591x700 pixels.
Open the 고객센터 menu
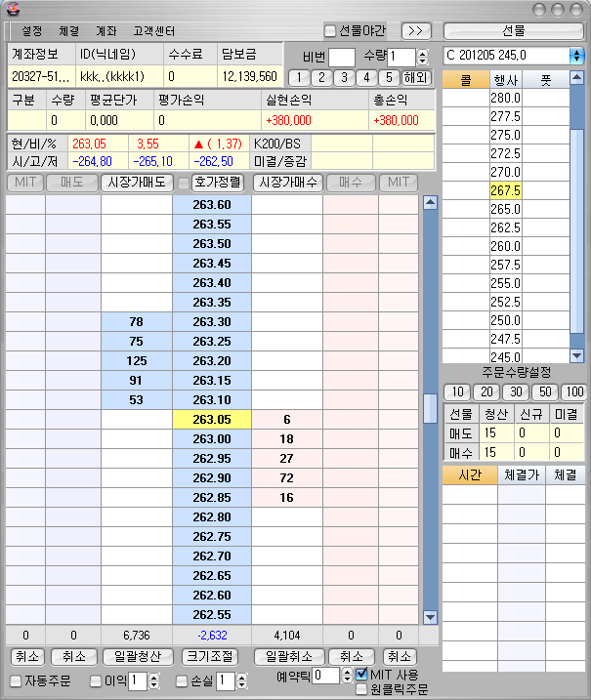[154, 31]
